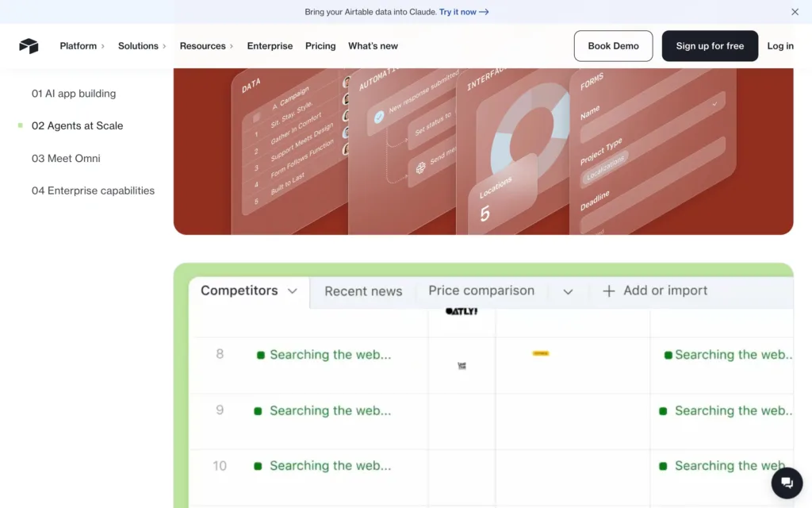Go to the Pricing page
The height and width of the screenshot is (508, 812).
click(x=320, y=46)
